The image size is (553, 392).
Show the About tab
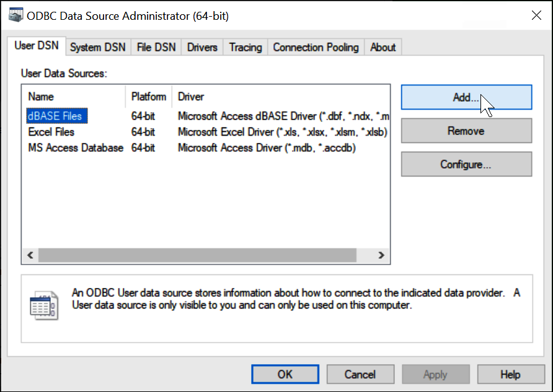(x=383, y=47)
